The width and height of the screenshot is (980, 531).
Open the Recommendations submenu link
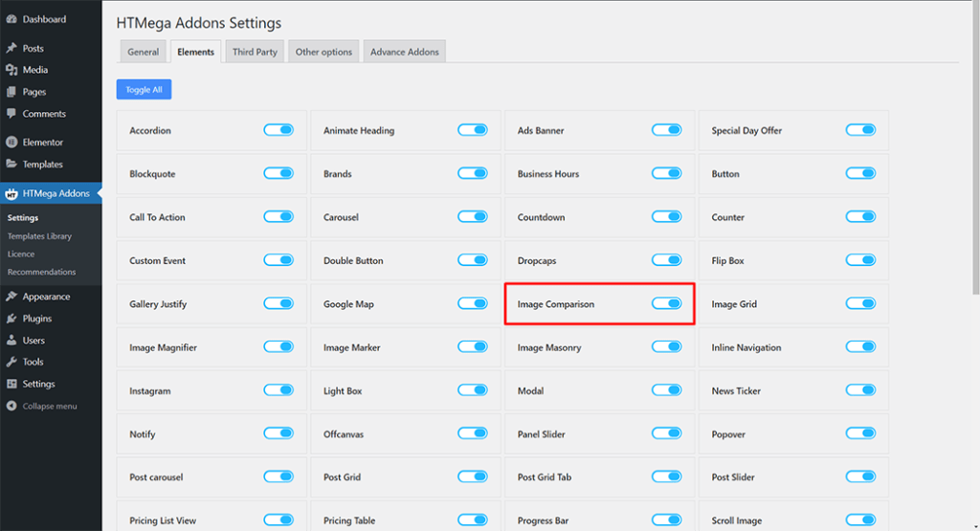(x=41, y=272)
